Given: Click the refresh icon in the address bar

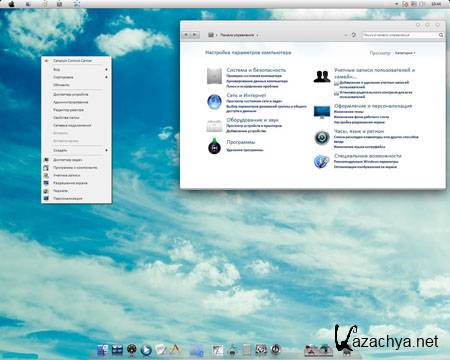Looking at the screenshot, I should click(354, 35).
